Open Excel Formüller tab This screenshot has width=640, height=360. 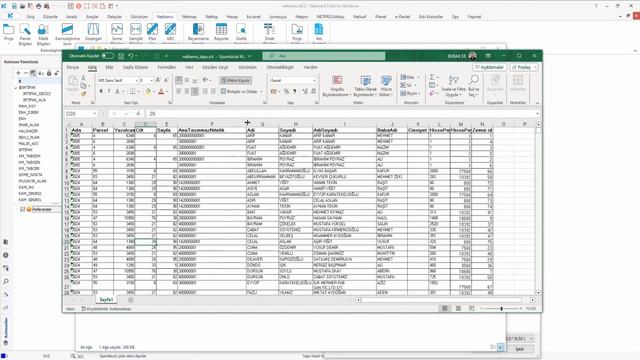click(x=167, y=67)
